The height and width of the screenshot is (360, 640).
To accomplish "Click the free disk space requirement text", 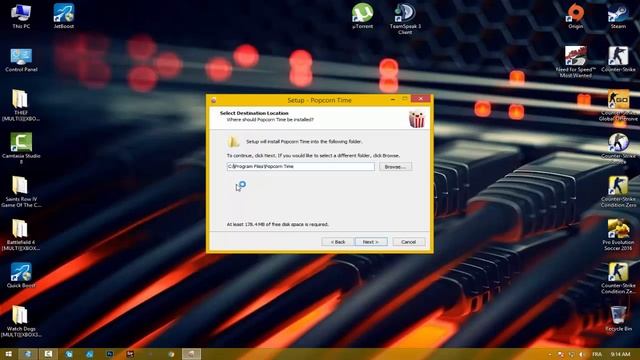I will coord(278,224).
